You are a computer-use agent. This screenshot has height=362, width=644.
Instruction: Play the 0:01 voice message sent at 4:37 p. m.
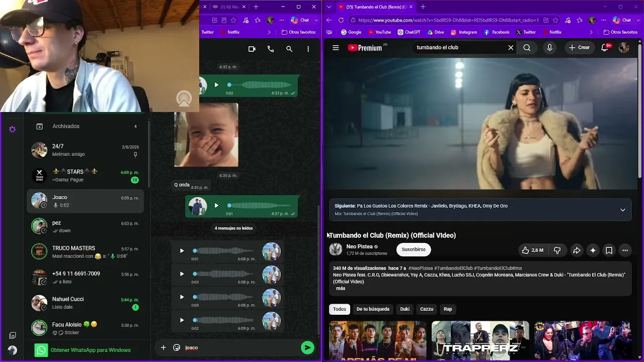[216, 205]
